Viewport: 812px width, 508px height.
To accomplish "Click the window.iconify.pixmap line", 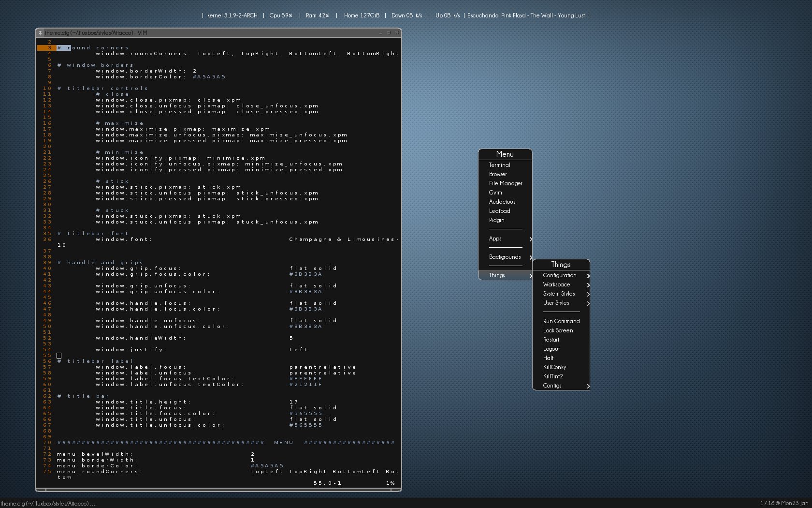I will coord(180,158).
